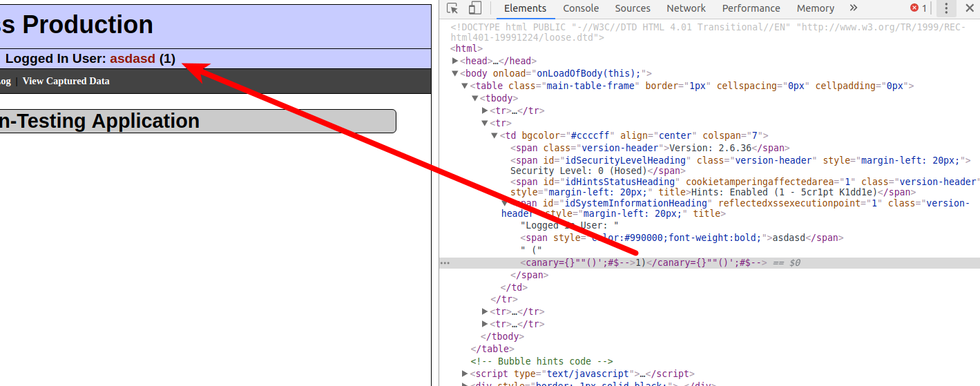Select the Performance tab
Image resolution: width=980 pixels, height=386 pixels.
click(x=751, y=8)
